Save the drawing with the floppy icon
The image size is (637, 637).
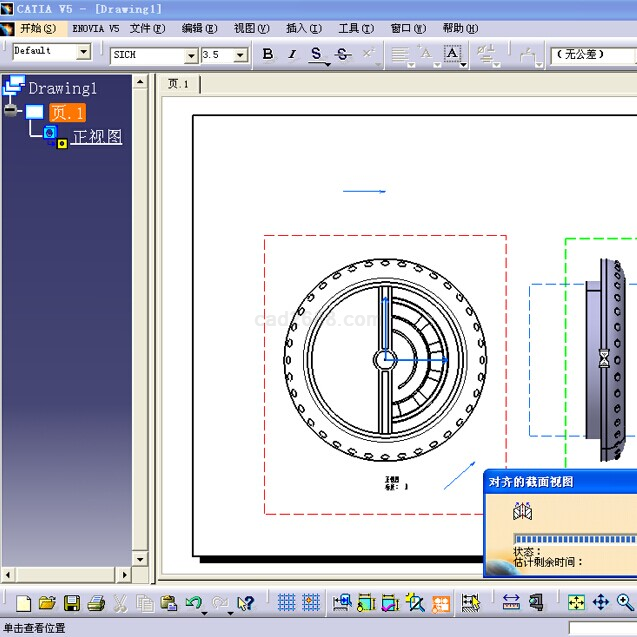tap(72, 602)
